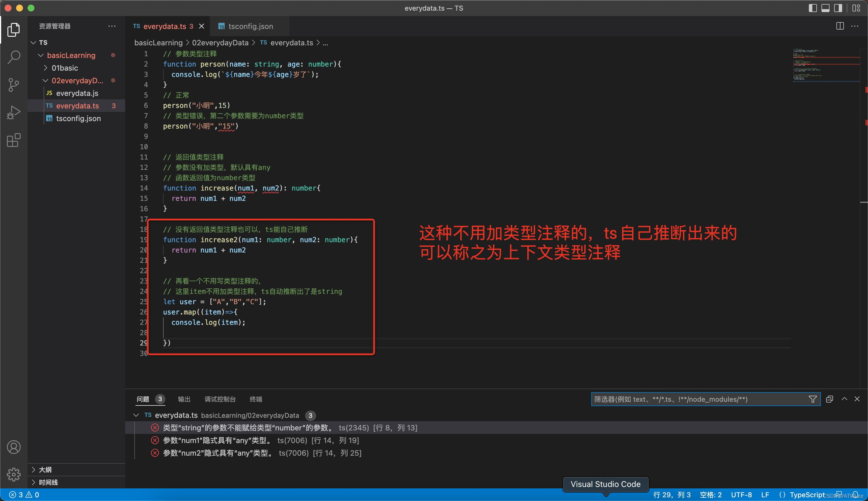The width and height of the screenshot is (868, 501).
Task: Click the UTF-8 encoding status item
Action: point(741,495)
